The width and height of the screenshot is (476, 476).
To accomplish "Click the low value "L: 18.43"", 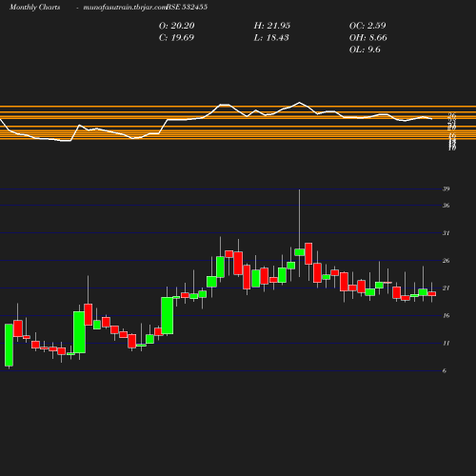I will pos(271,38).
